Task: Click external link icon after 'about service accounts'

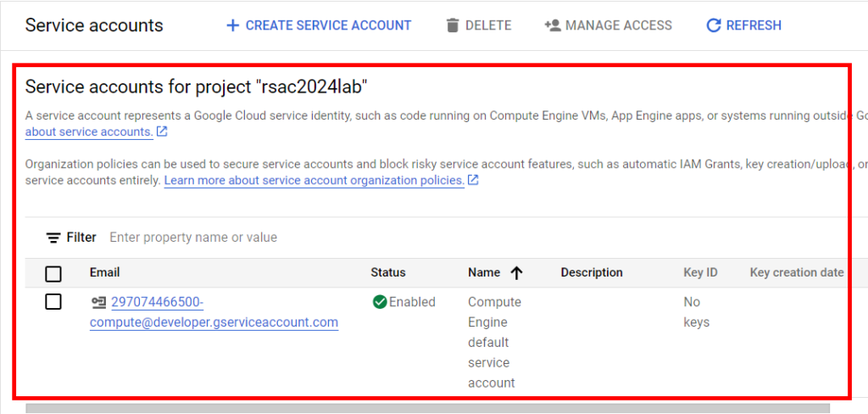Action: (162, 131)
